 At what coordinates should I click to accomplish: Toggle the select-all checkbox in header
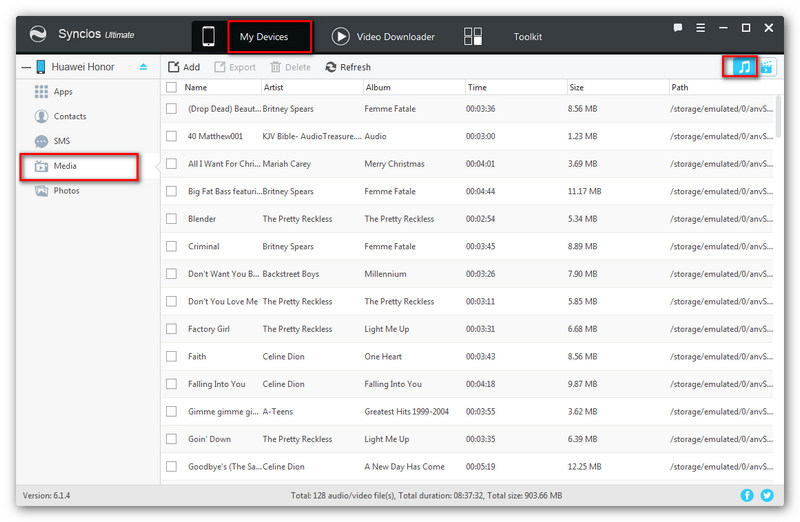click(x=171, y=87)
